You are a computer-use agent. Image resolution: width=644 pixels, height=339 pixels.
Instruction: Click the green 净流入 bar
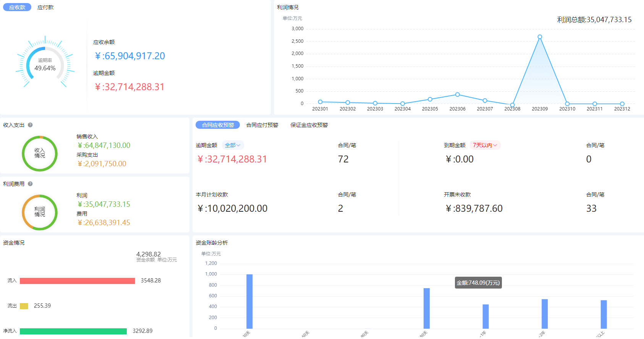pyautogui.click(x=73, y=331)
